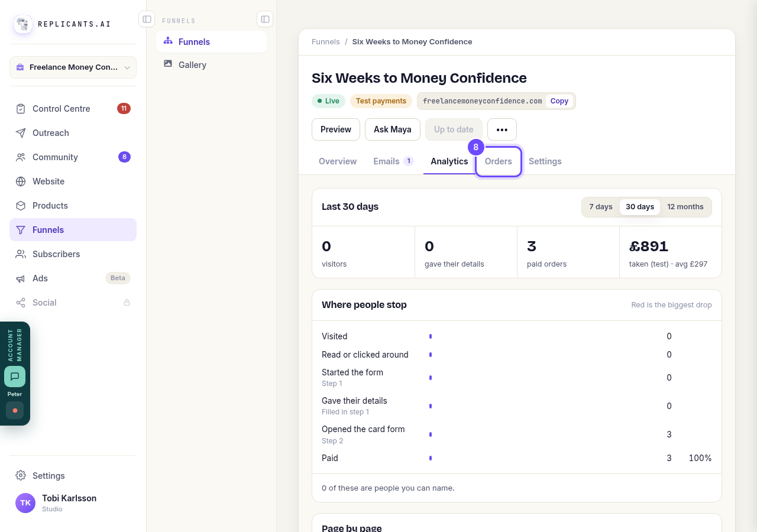Screen dimensions: 757x532
Task: Click the Social lock icon
Action: click(127, 303)
